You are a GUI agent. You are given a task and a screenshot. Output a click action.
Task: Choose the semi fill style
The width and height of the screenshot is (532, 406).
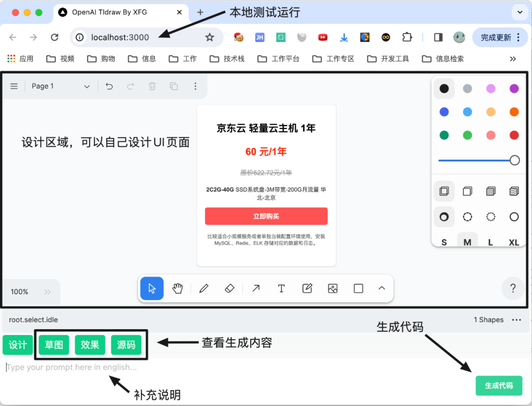pyautogui.click(x=467, y=191)
